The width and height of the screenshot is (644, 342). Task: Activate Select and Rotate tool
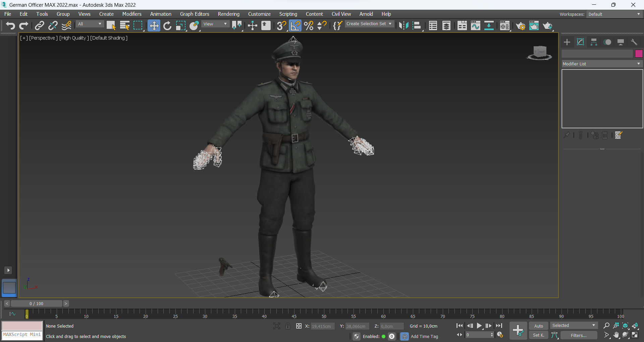[x=167, y=26]
